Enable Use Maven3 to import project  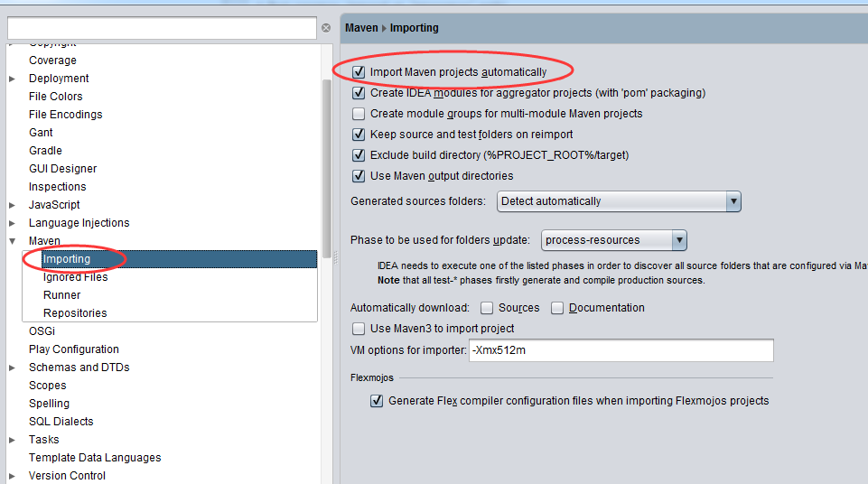point(359,329)
